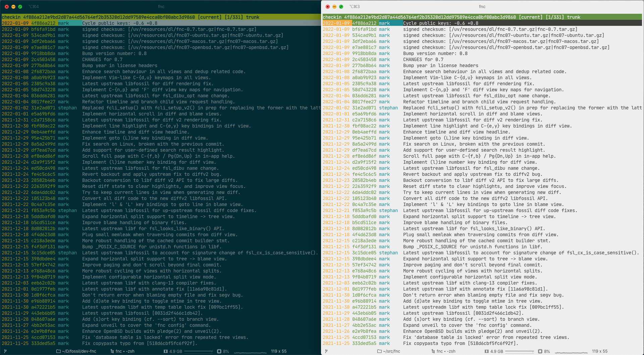This screenshot has height=355, width=644.
Task: Click the CPU chip icon in left status bar
Action: point(219,351)
